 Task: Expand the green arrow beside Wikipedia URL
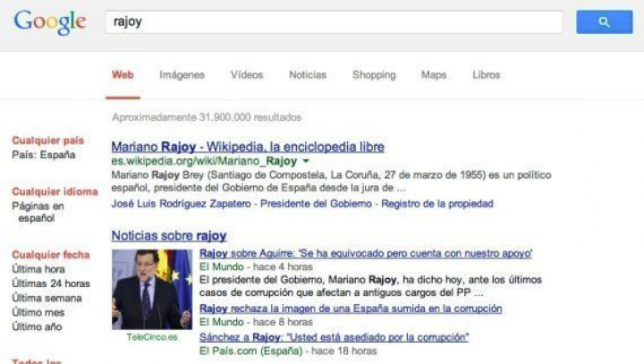306,162
